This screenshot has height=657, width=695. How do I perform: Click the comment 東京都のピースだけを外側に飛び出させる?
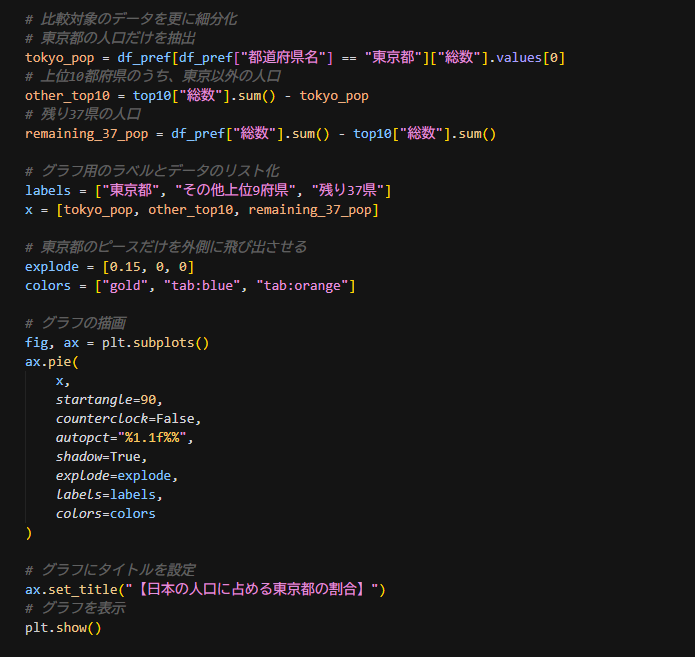[x=166, y=248]
